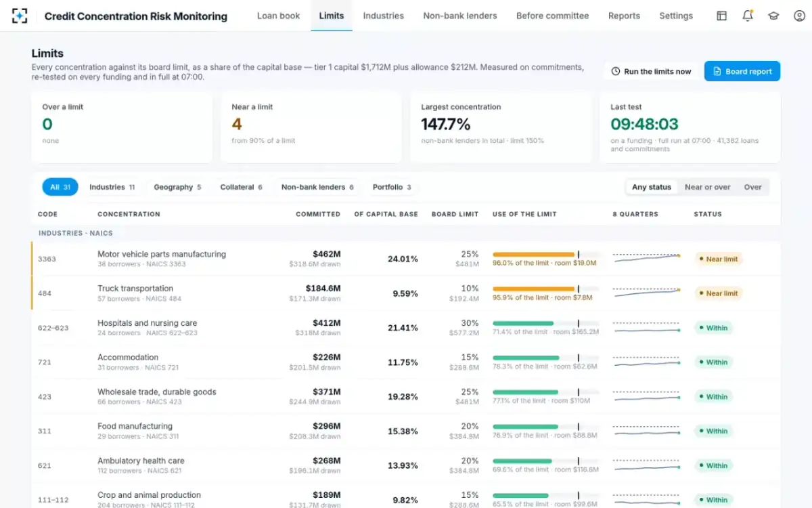Switch to Before committee tab

(552, 16)
